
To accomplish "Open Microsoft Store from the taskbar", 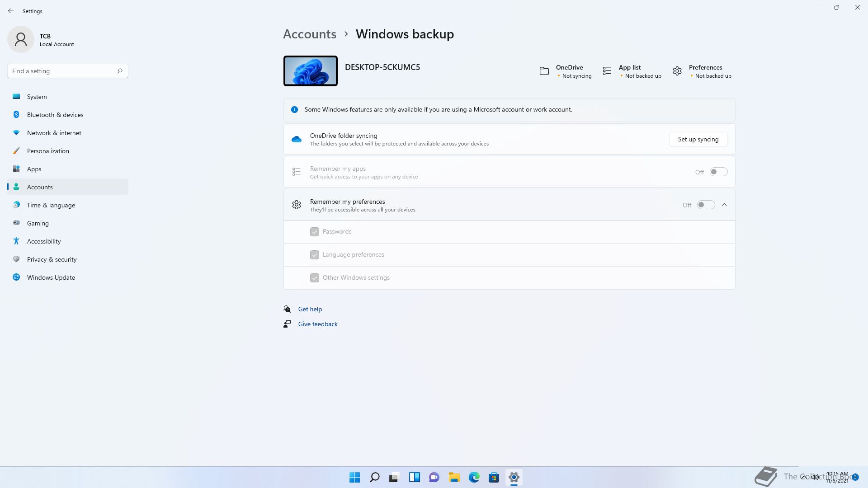I will pyautogui.click(x=494, y=477).
